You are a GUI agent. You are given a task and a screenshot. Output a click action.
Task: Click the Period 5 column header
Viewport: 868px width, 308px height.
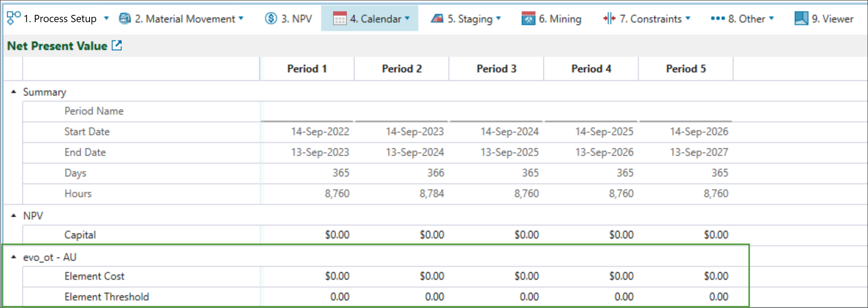click(686, 69)
